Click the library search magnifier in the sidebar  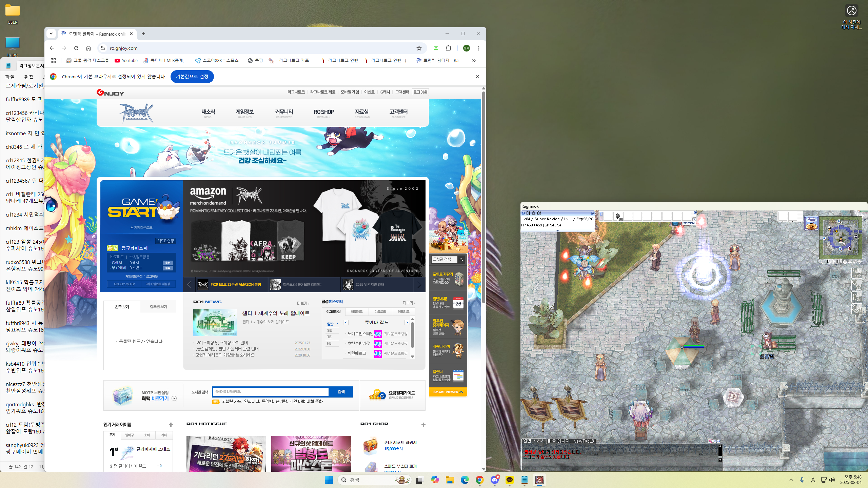[x=461, y=259]
